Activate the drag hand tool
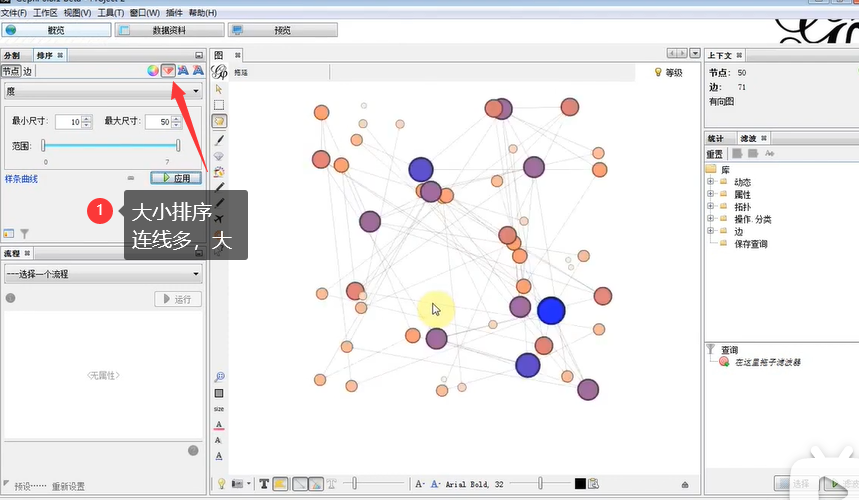 (219, 122)
